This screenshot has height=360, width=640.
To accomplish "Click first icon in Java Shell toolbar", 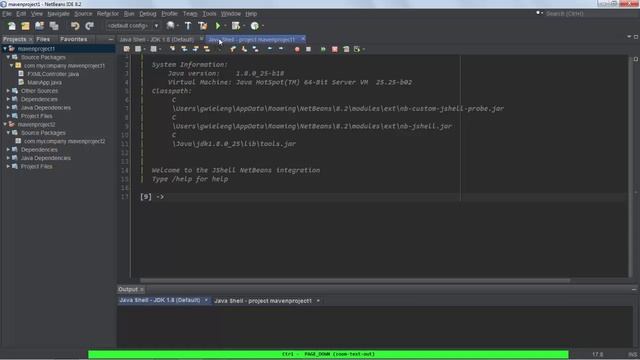I will pos(127,49).
